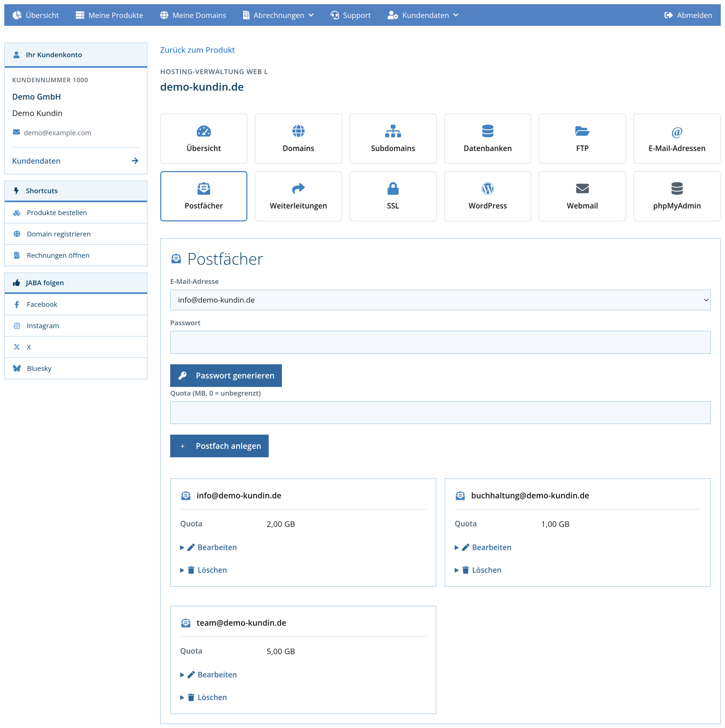The height and width of the screenshot is (728, 725).
Task: Click the Ihr Kundenkonto panel header
Action: tap(76, 55)
